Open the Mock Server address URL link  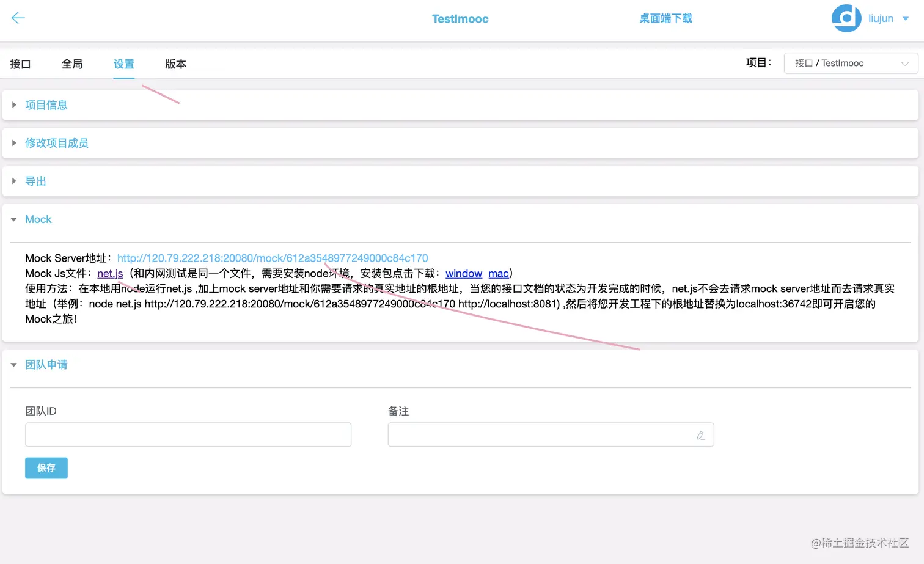click(273, 258)
